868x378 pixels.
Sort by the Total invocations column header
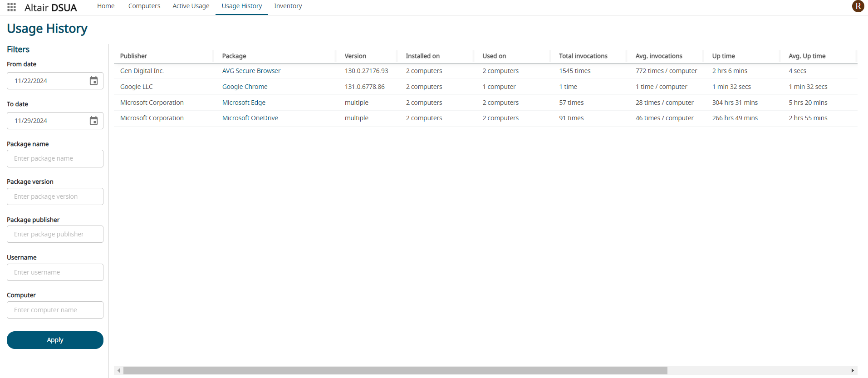pos(583,56)
